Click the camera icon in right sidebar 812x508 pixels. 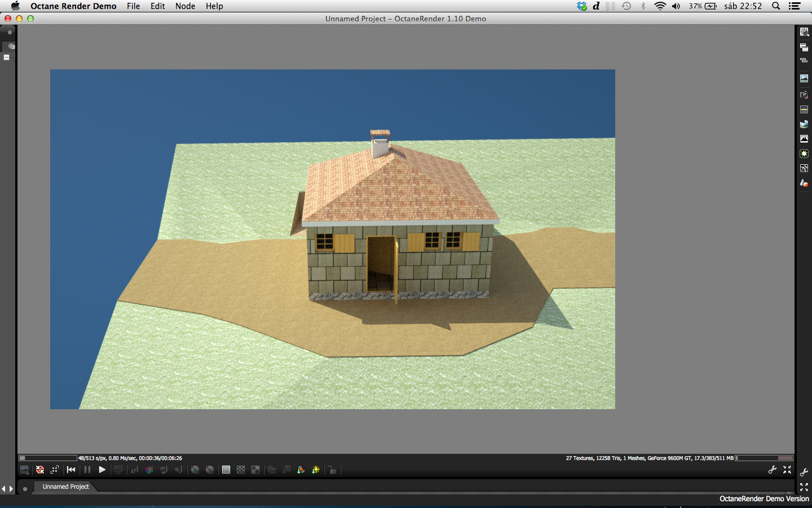click(x=804, y=95)
